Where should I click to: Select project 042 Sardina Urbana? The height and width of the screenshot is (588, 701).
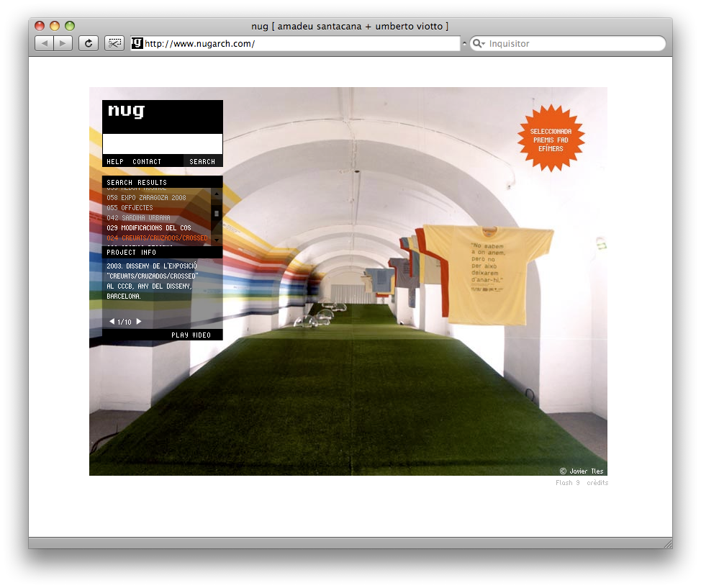(x=138, y=218)
